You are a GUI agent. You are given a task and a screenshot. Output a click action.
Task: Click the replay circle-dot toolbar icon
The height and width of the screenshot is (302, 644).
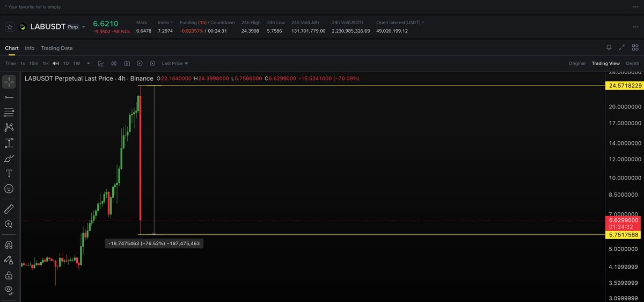(x=152, y=63)
